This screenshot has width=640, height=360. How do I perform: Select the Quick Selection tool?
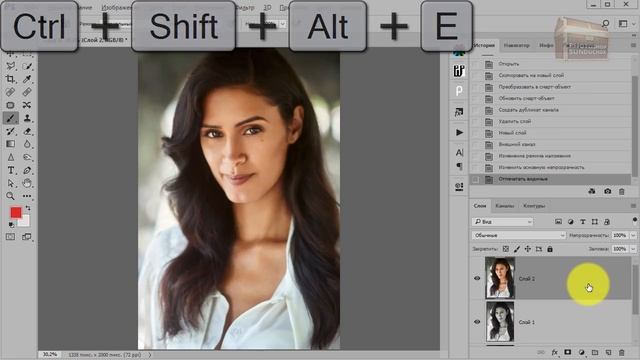tap(27, 66)
